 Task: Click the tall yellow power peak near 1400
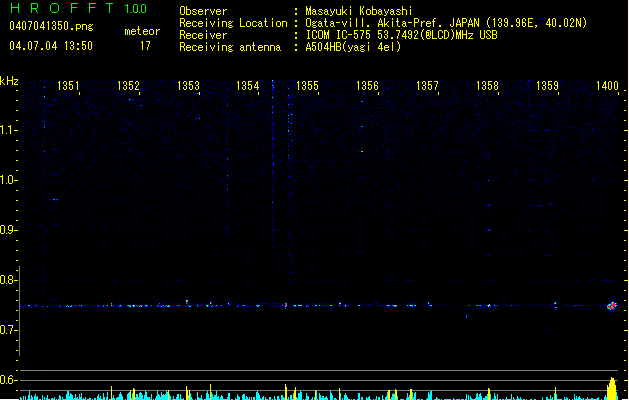point(612,388)
